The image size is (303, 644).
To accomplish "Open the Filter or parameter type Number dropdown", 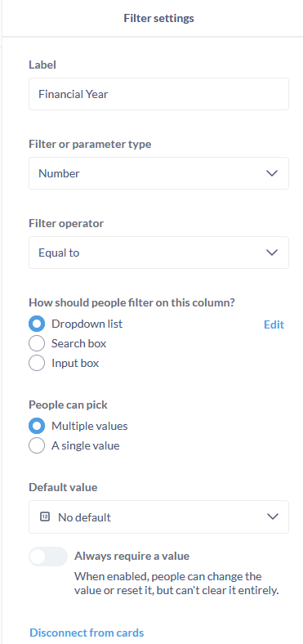I will (158, 173).
